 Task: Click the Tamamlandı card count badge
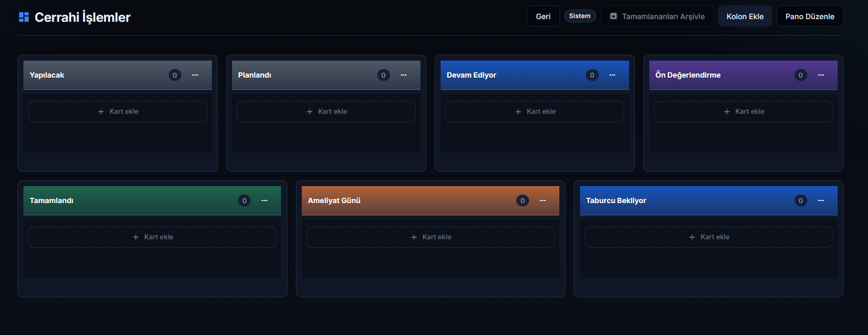coord(244,200)
